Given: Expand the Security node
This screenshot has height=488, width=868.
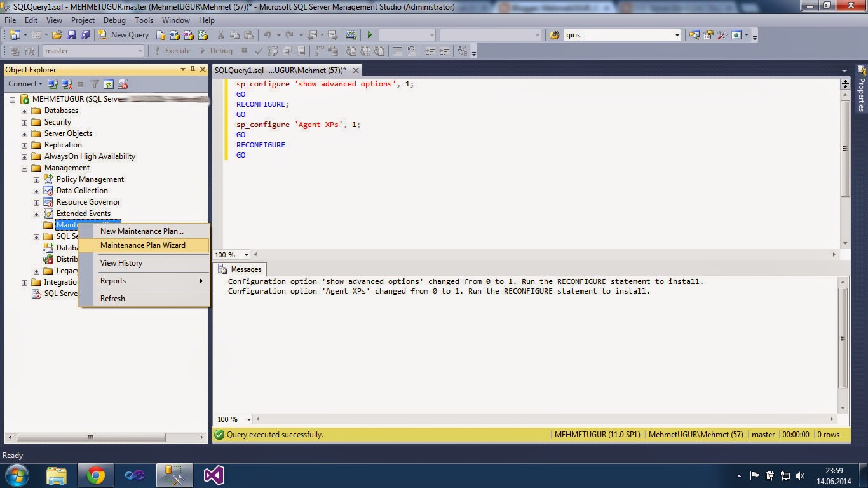Looking at the screenshot, I should (25, 123).
